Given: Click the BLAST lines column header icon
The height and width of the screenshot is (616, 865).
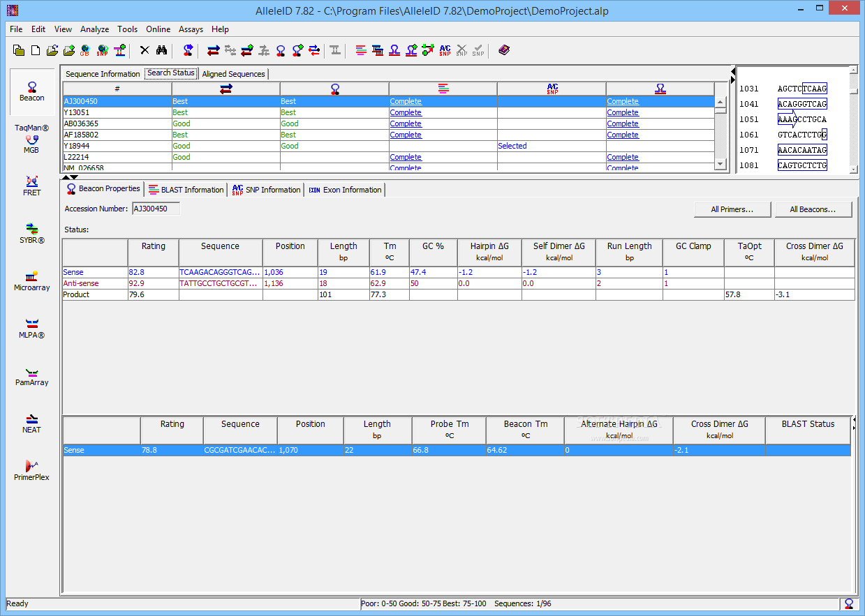Looking at the screenshot, I should coord(443,89).
